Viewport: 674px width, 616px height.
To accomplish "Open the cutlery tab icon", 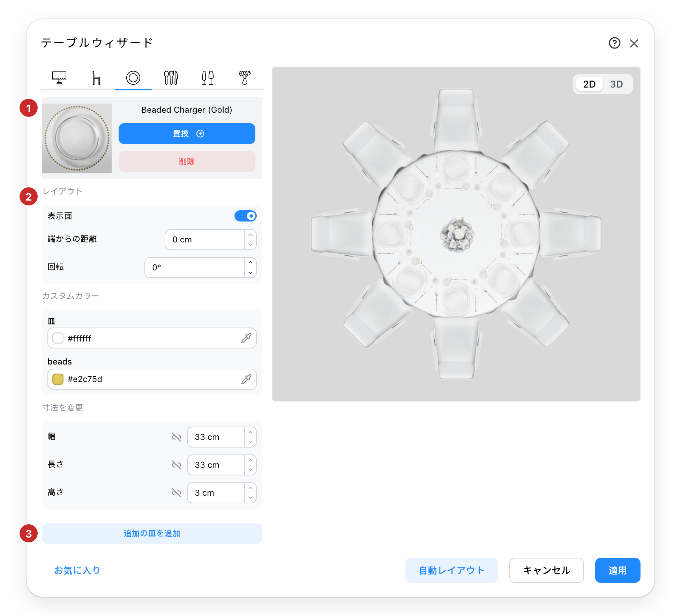I will tap(171, 77).
